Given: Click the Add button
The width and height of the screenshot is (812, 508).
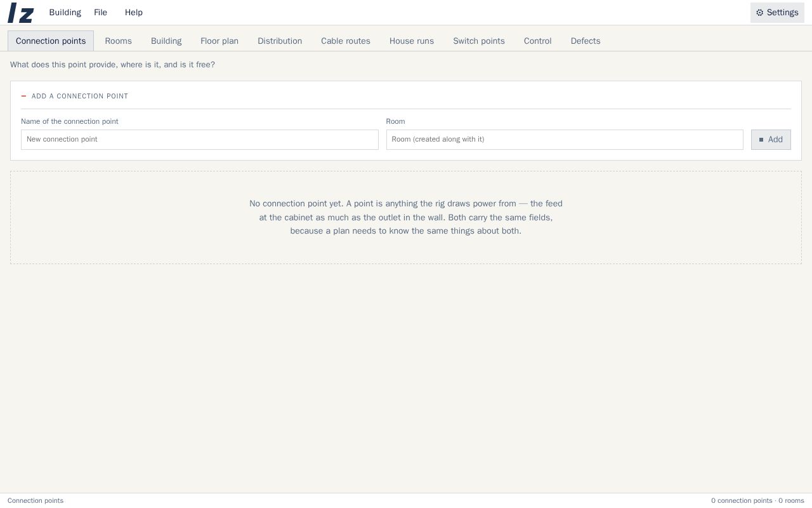Looking at the screenshot, I should click(x=771, y=140).
